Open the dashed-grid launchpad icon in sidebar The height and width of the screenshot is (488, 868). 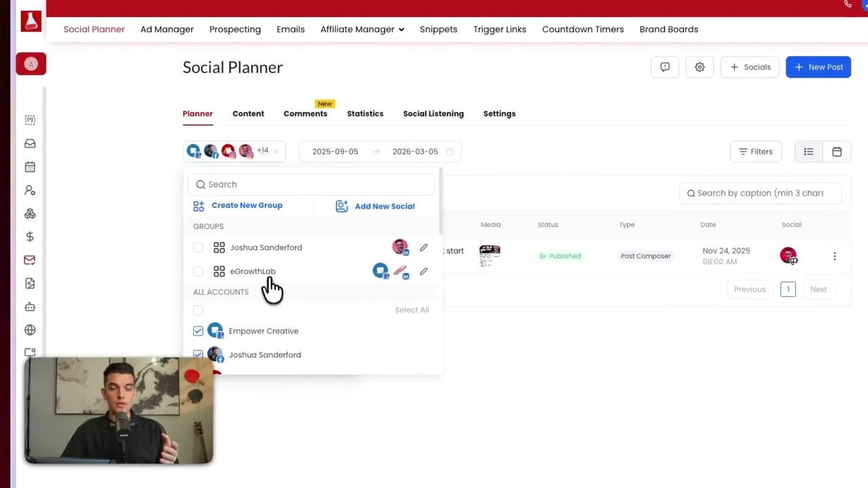[30, 120]
